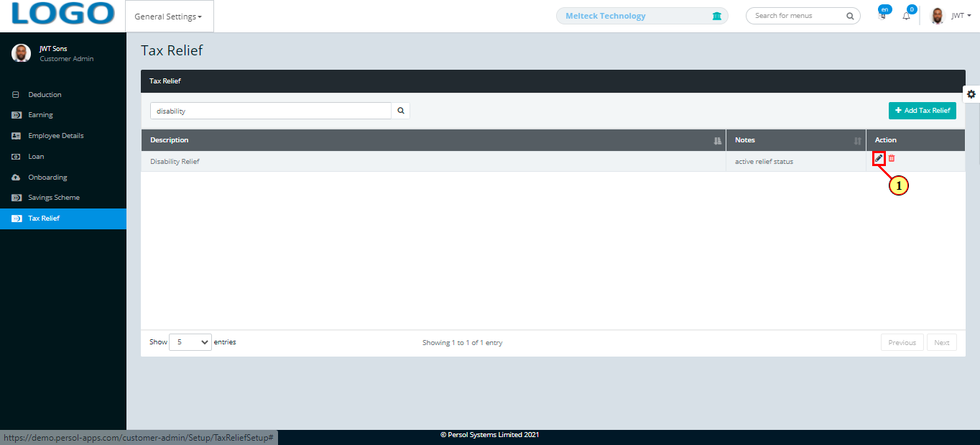
Task: Click the 'Disability Relief' table cell
Action: (433, 162)
